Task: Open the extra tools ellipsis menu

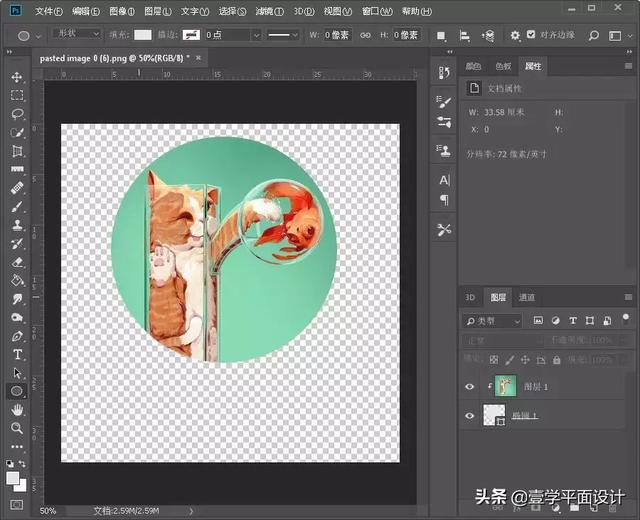Action: coord(17,447)
